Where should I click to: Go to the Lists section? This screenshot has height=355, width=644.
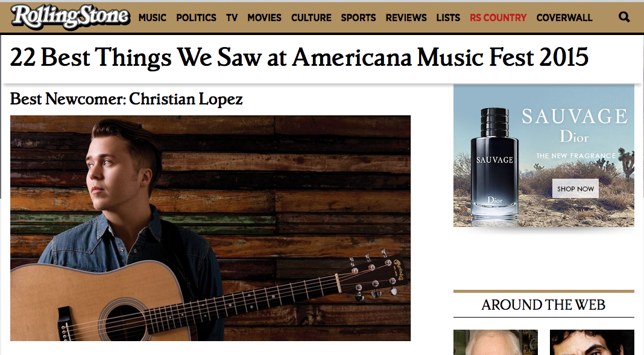tap(448, 18)
